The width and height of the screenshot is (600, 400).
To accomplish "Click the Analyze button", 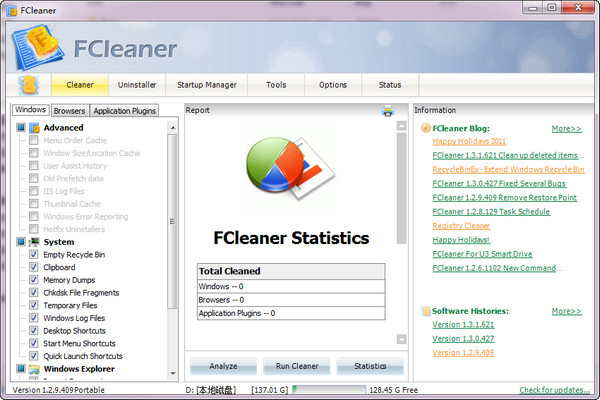I will 223,366.
